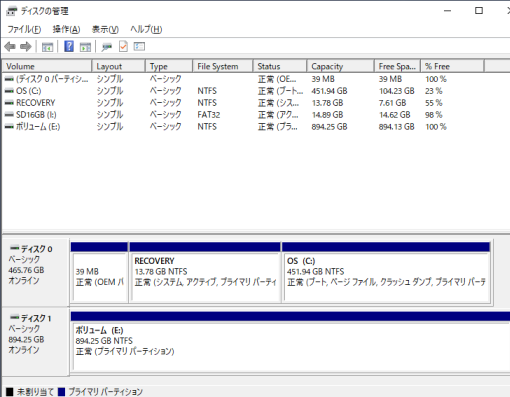Click the 98 % free cell
Viewport: 510px width, 397px height.
(434, 115)
